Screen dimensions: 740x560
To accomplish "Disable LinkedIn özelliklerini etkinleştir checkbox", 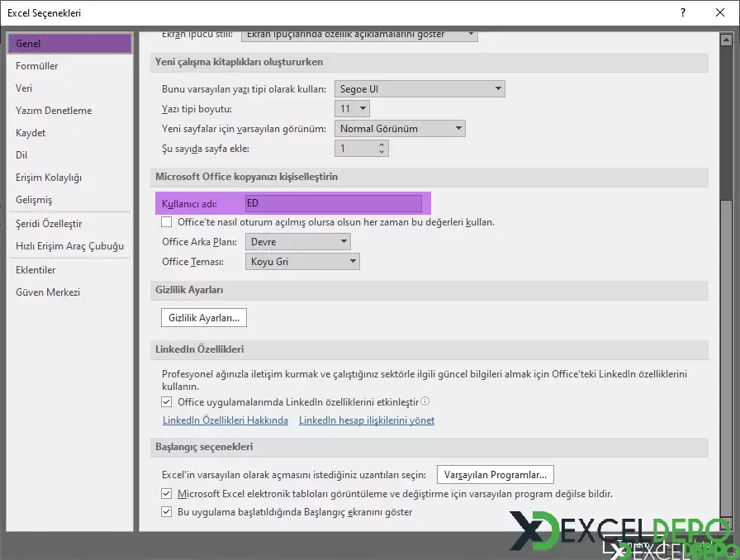I will tap(167, 402).
